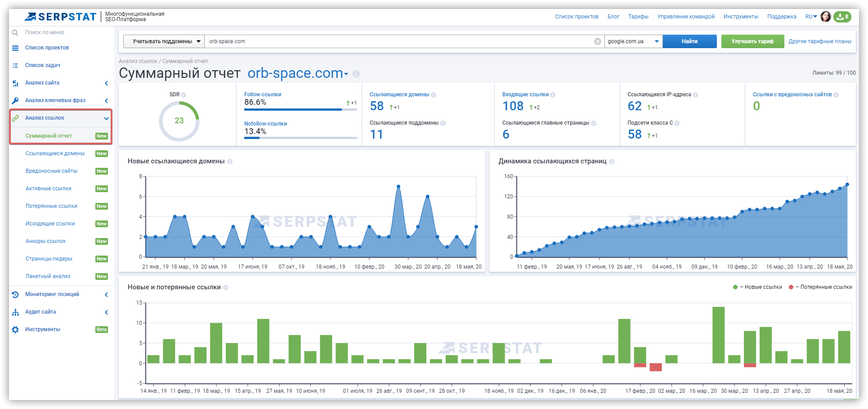Click info icon beside Ссылающиеся поддомены

[443, 123]
